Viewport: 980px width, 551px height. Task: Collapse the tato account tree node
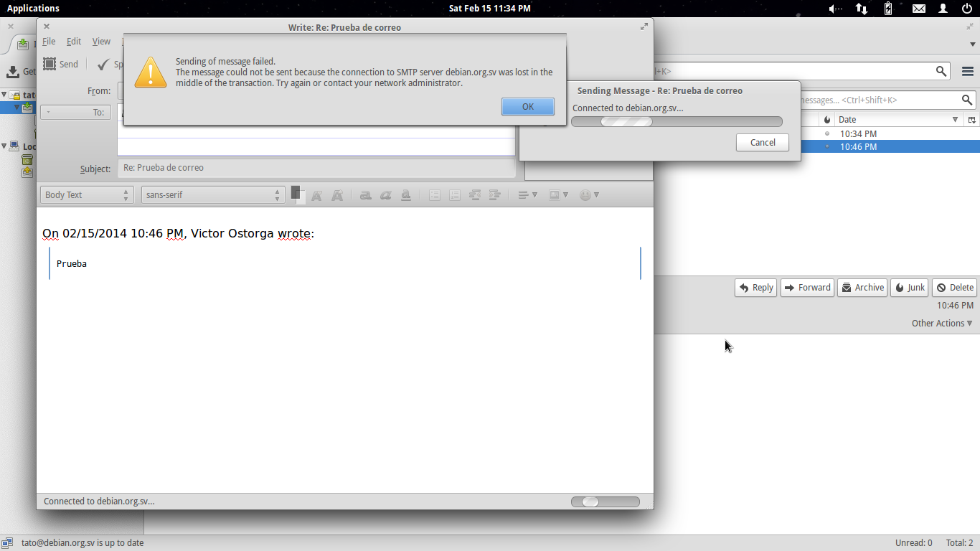click(4, 95)
